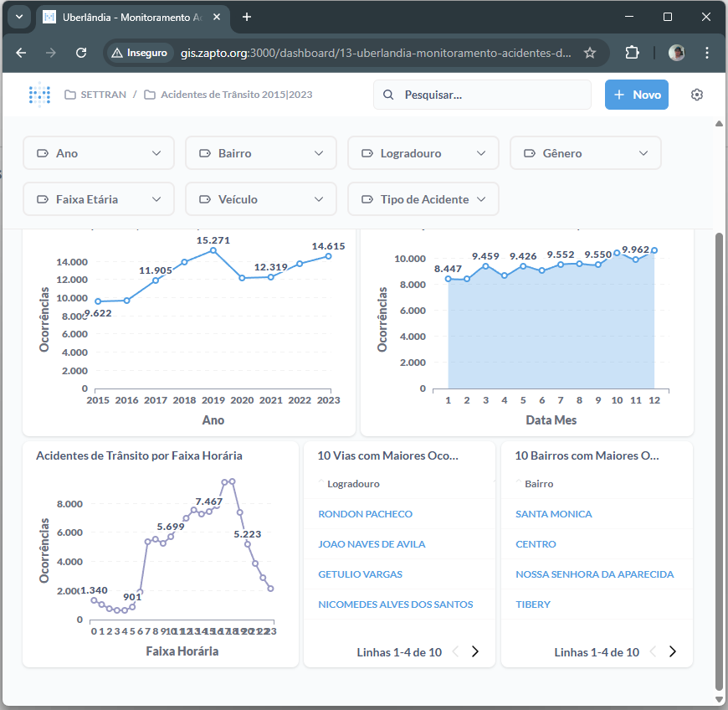728x710 pixels.
Task: Open Chrome three-dot menu
Action: tap(707, 53)
